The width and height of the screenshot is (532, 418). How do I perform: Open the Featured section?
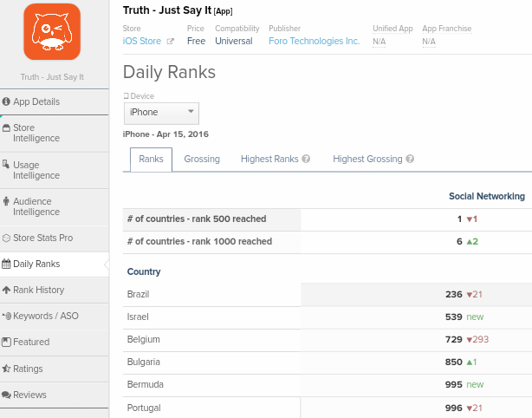55,342
